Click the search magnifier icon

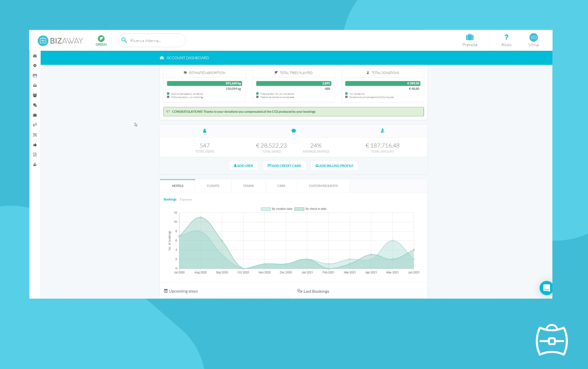(124, 40)
